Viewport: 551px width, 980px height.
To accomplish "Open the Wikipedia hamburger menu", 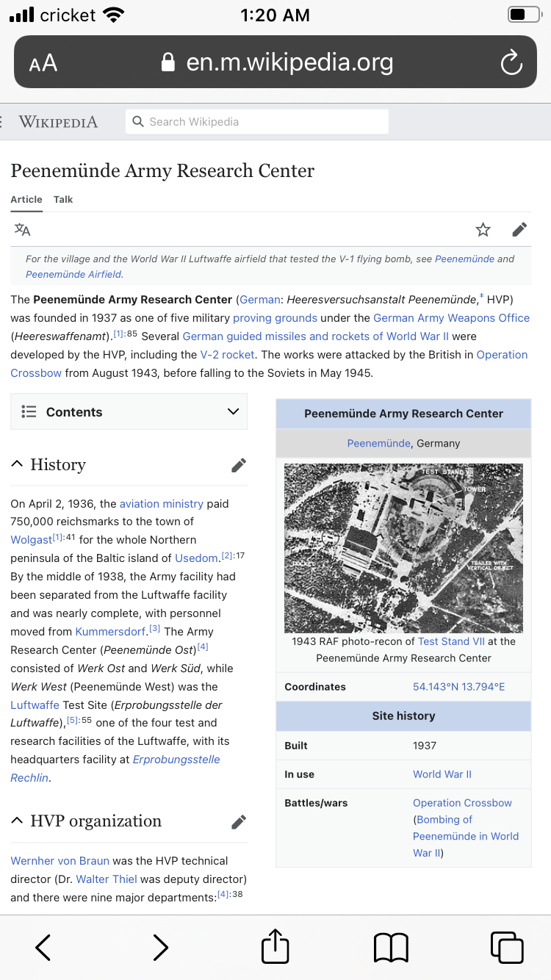I will 2,122.
